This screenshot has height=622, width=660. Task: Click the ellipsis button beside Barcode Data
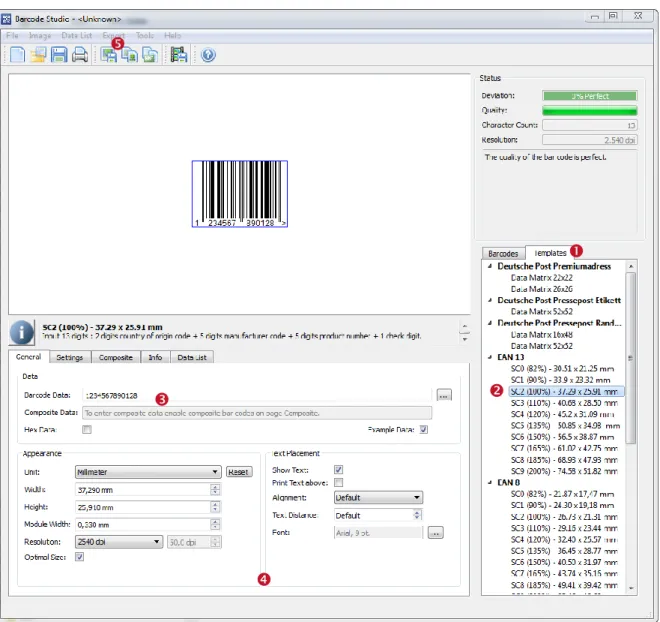pyautogui.click(x=444, y=395)
